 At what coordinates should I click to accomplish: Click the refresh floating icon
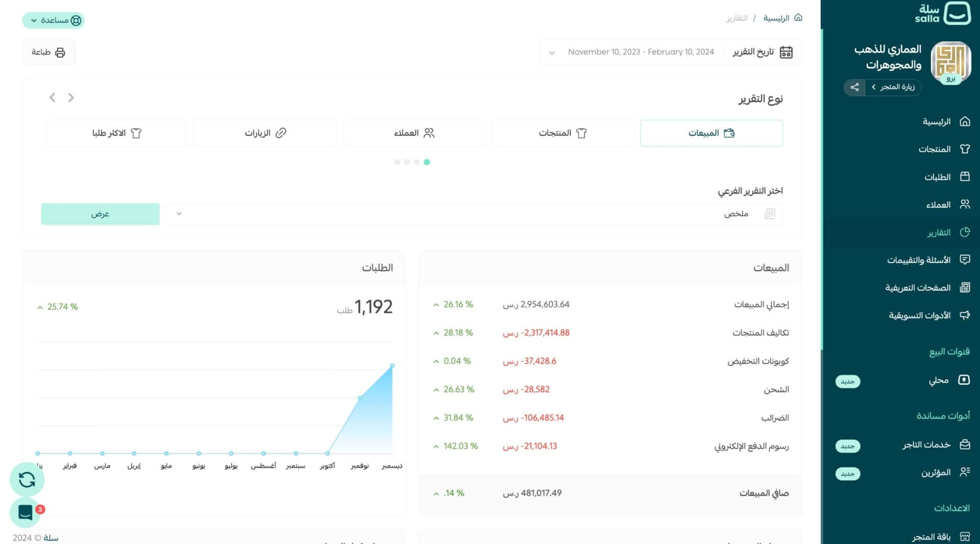(x=27, y=480)
